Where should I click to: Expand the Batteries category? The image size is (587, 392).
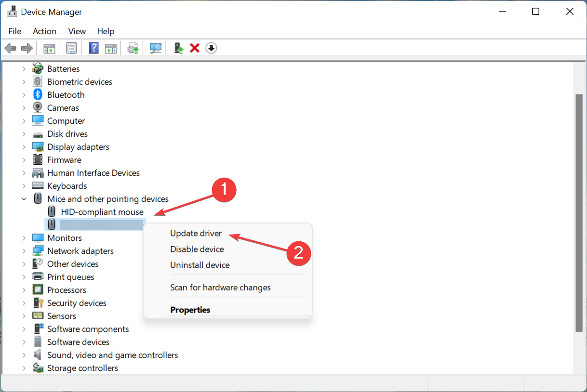[x=24, y=69]
